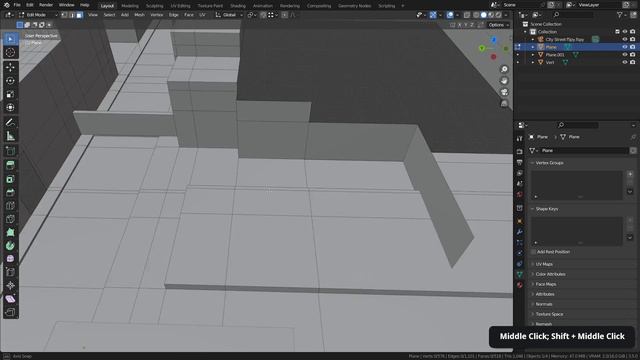Open the Edit Mode dropdown
640x360 pixels.
point(38,15)
